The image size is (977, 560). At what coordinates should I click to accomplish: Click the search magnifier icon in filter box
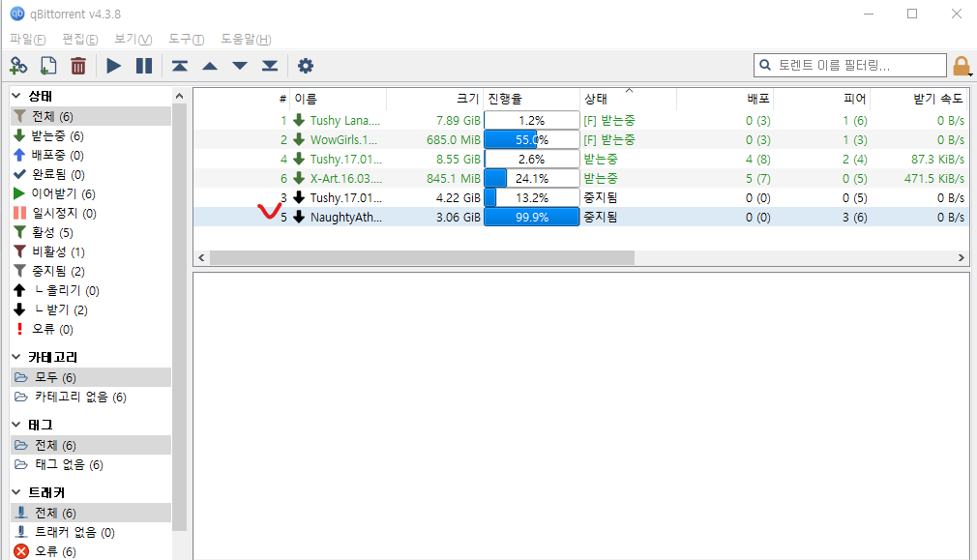(x=765, y=65)
